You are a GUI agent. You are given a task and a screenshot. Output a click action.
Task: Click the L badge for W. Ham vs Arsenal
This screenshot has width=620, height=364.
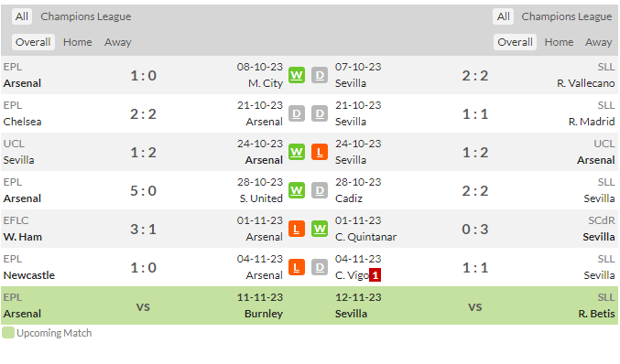297,229
